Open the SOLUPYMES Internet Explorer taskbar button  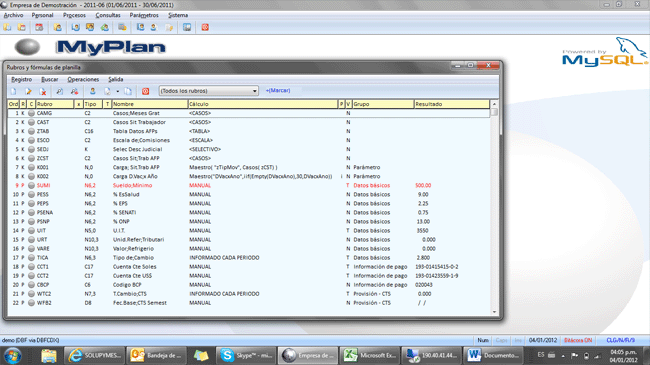click(95, 355)
